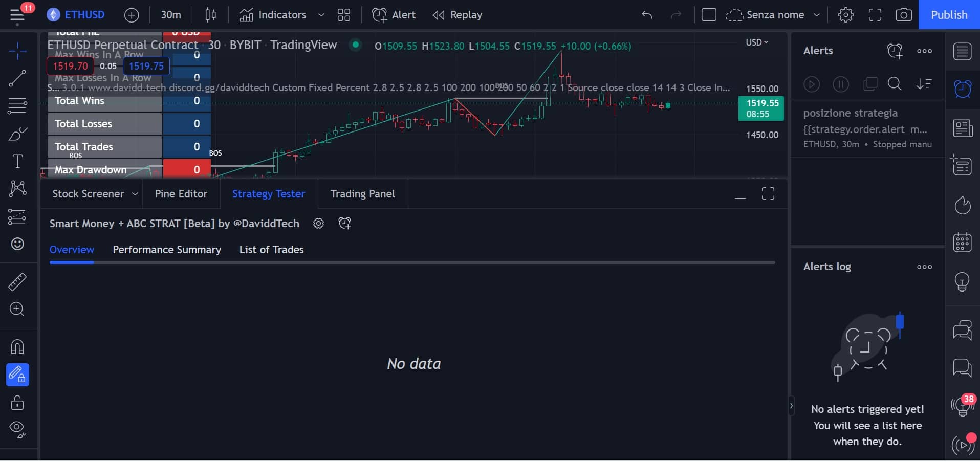Click the chart snapshot camera icon
The height and width of the screenshot is (462, 980).
coord(903,15)
